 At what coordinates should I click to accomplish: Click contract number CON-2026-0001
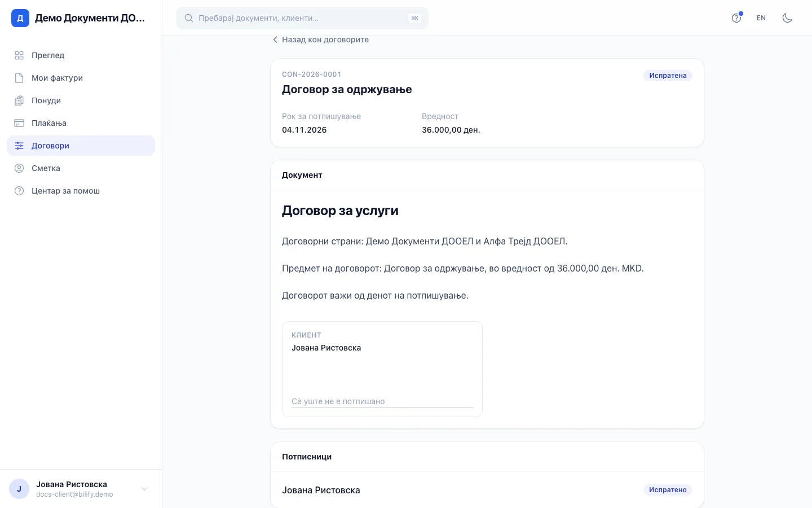(x=312, y=75)
